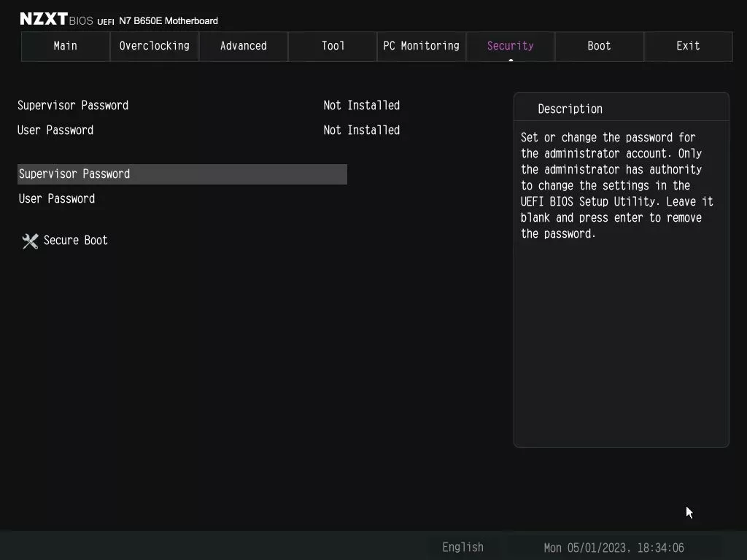
Task: Click the User Password Not Installed status
Action: (361, 130)
